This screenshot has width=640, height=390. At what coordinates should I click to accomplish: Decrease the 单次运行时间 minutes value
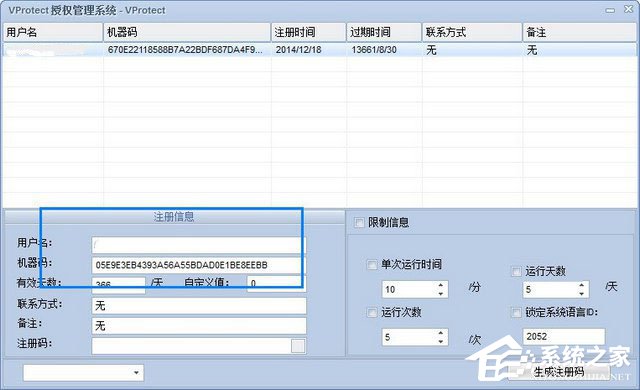point(440,294)
